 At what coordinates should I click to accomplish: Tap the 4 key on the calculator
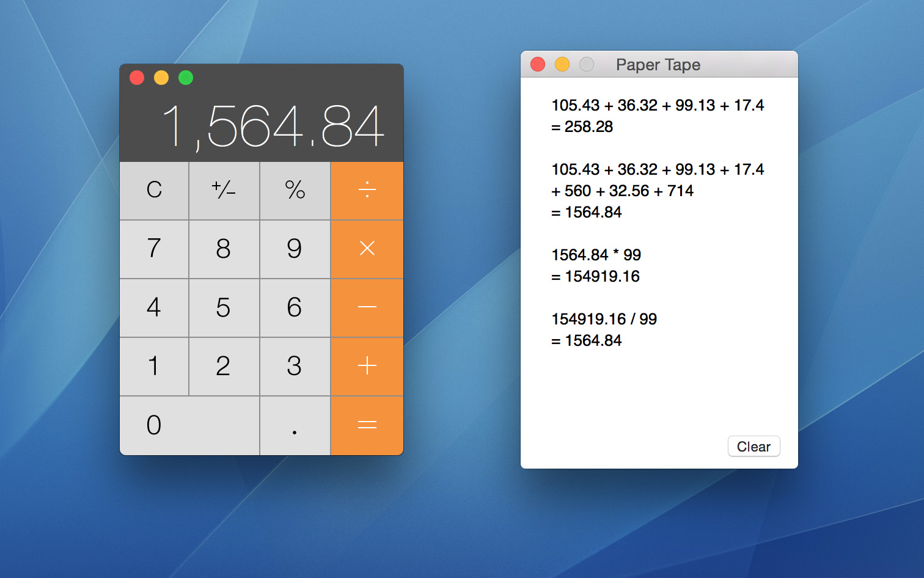pyautogui.click(x=154, y=307)
